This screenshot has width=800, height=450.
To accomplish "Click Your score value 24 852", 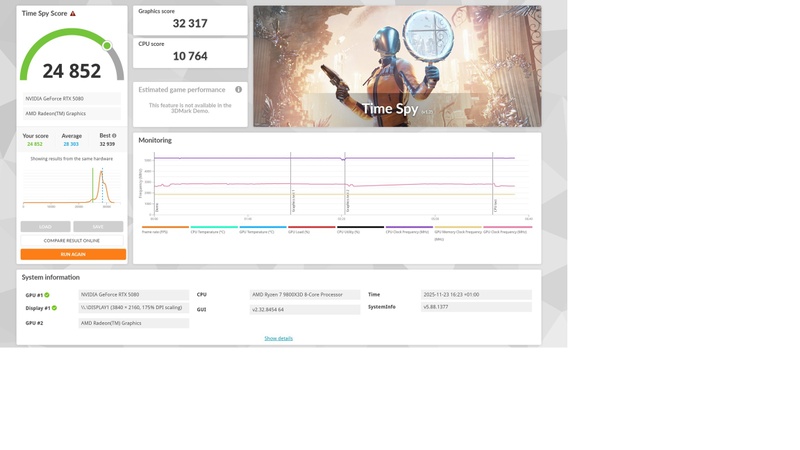I will [35, 144].
